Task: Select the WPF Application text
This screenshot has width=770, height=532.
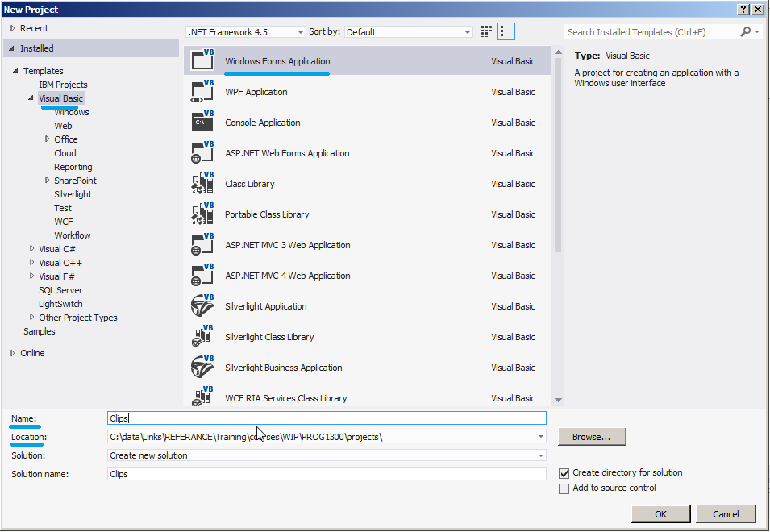Action: click(256, 92)
